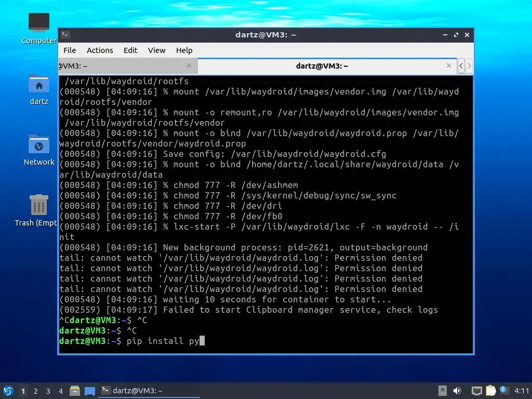Open the volume control tray icon

point(457,391)
